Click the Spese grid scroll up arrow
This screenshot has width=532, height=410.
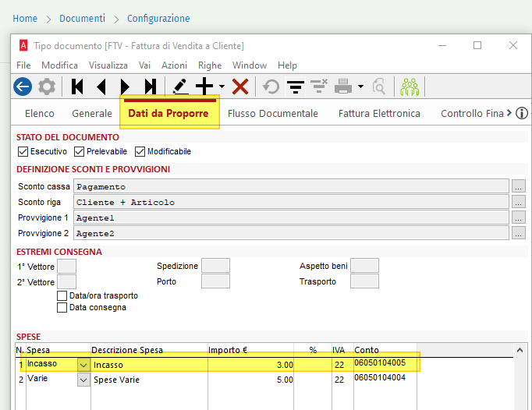pos(520,350)
